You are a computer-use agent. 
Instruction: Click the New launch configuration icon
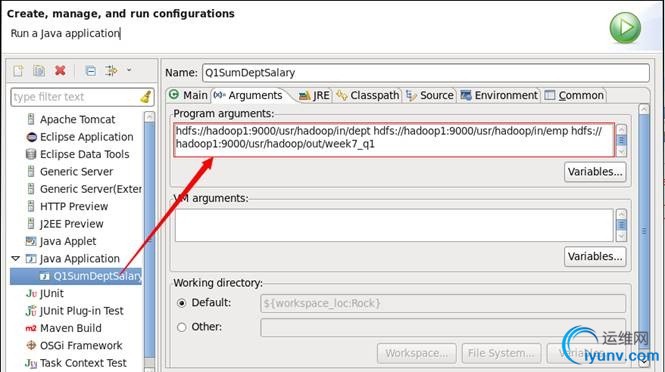click(x=18, y=71)
